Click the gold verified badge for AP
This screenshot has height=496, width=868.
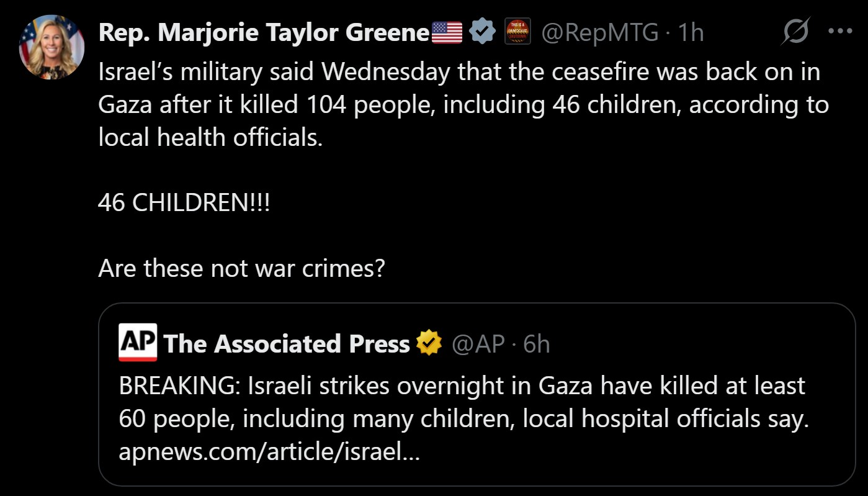[429, 343]
